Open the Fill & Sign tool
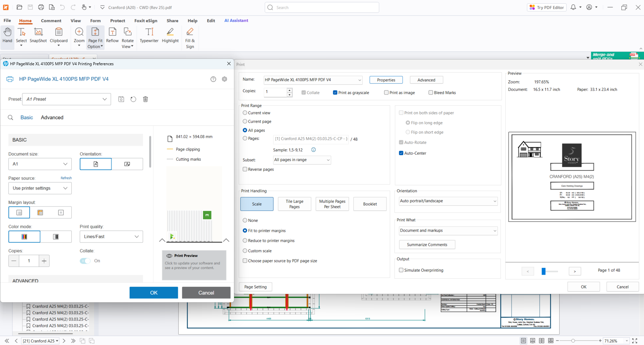 190,38
